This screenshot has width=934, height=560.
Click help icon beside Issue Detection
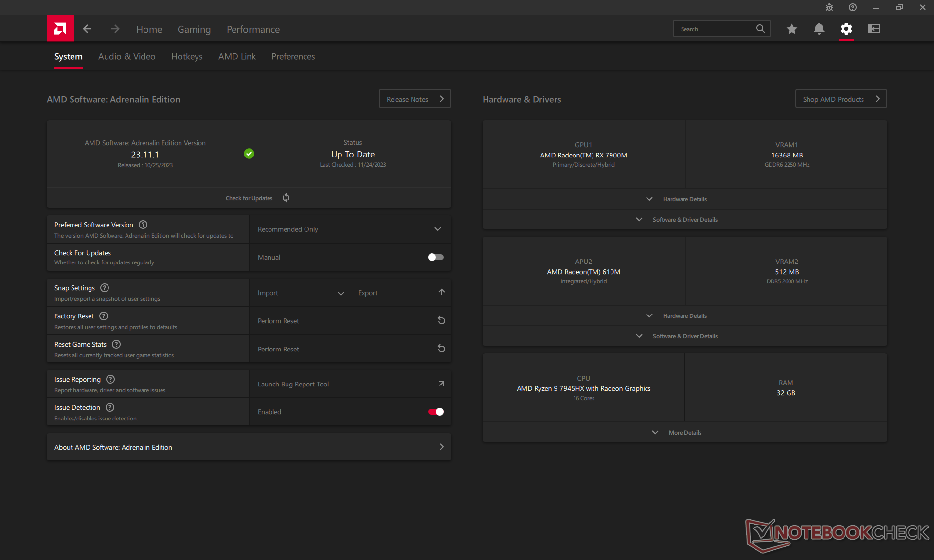[x=110, y=407]
